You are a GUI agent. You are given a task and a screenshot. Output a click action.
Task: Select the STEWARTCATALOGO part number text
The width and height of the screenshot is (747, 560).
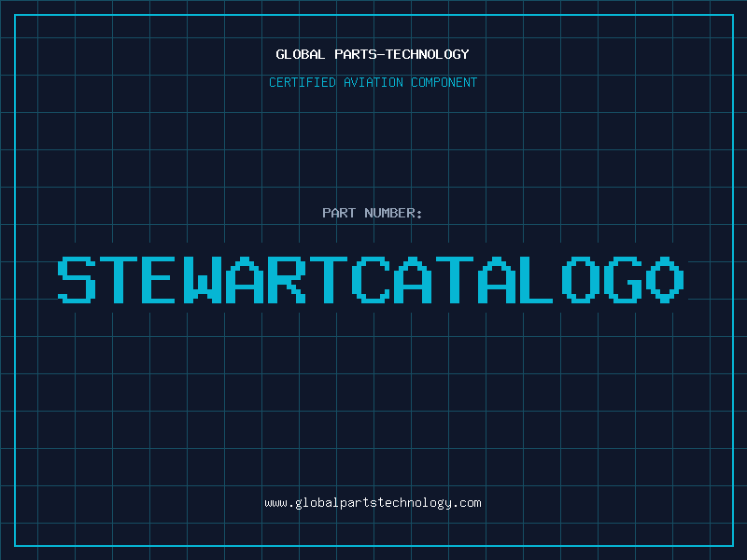[x=373, y=279]
